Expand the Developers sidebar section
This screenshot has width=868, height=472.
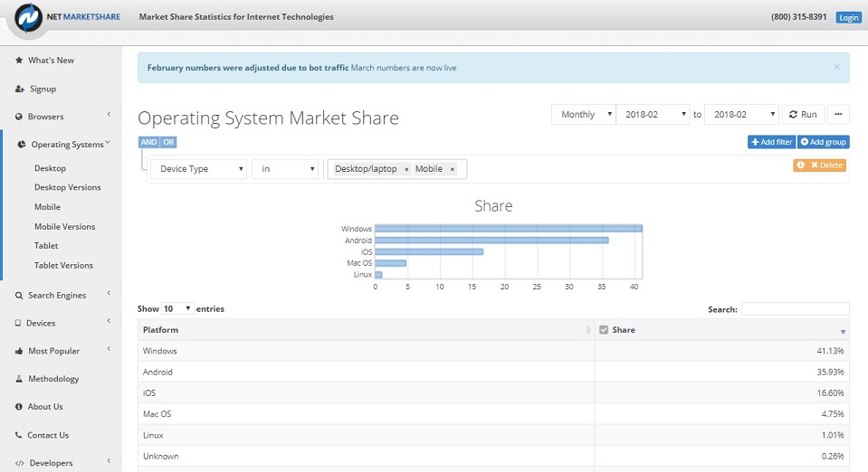109,460
